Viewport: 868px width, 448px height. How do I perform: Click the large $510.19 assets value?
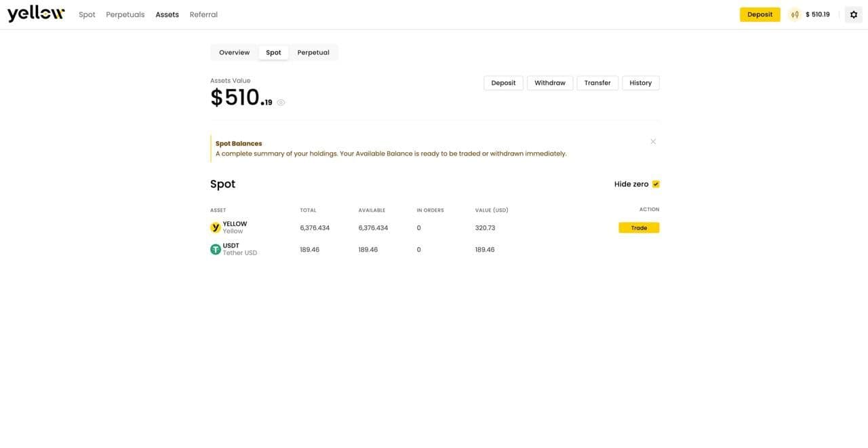tap(241, 98)
